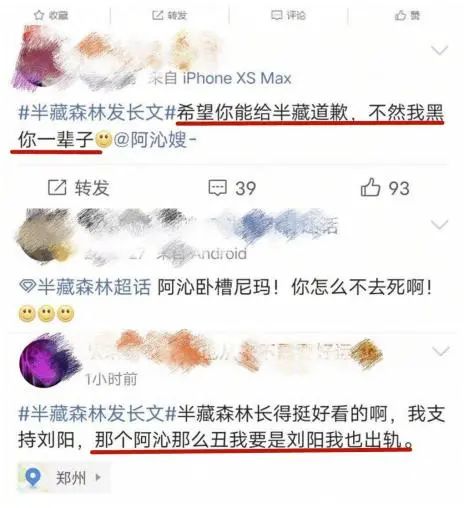Expand second post's chevron menu
This screenshot has height=508, width=464.
[440, 225]
